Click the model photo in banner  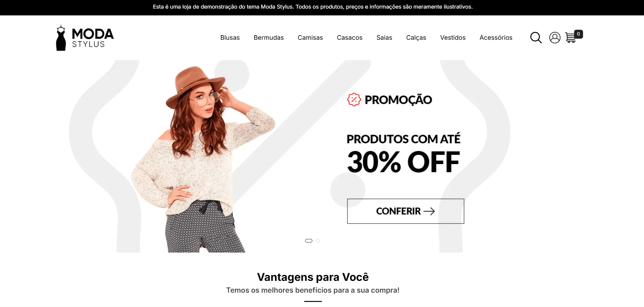[203, 159]
